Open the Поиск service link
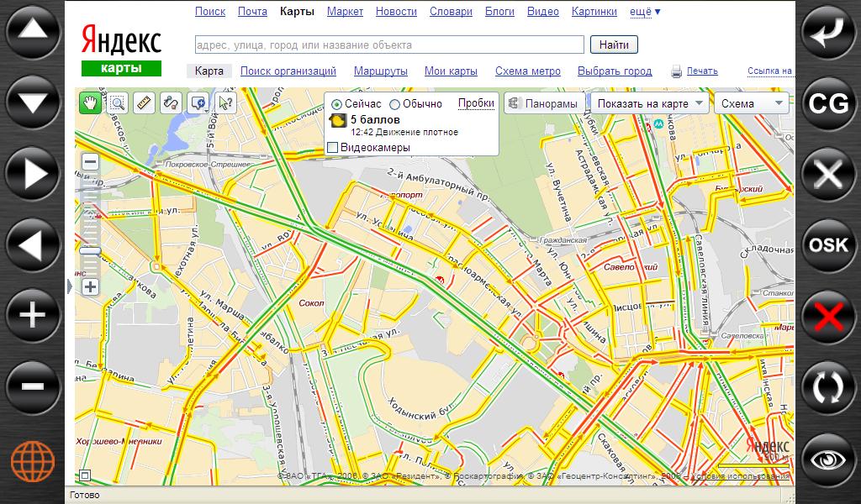861x504 pixels. [x=210, y=12]
